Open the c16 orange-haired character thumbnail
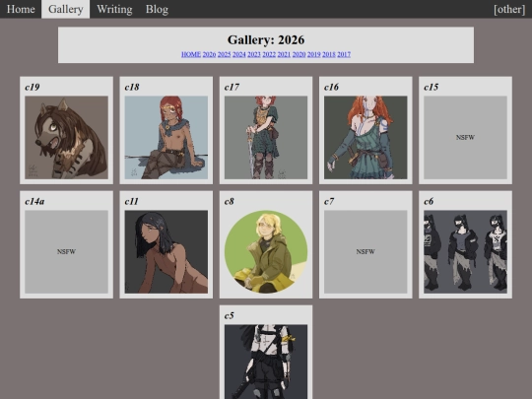The height and width of the screenshot is (399, 532). click(366, 137)
